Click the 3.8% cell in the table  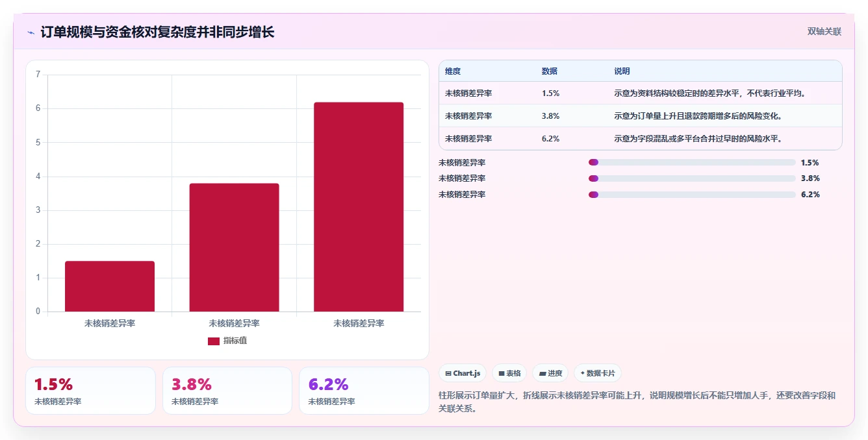pyautogui.click(x=551, y=116)
